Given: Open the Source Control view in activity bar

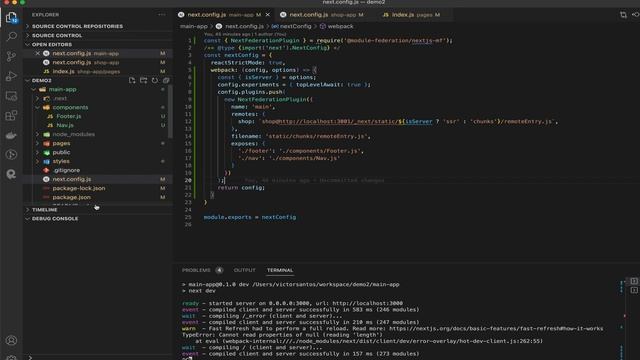Looking at the screenshot, I should (x=11, y=56).
